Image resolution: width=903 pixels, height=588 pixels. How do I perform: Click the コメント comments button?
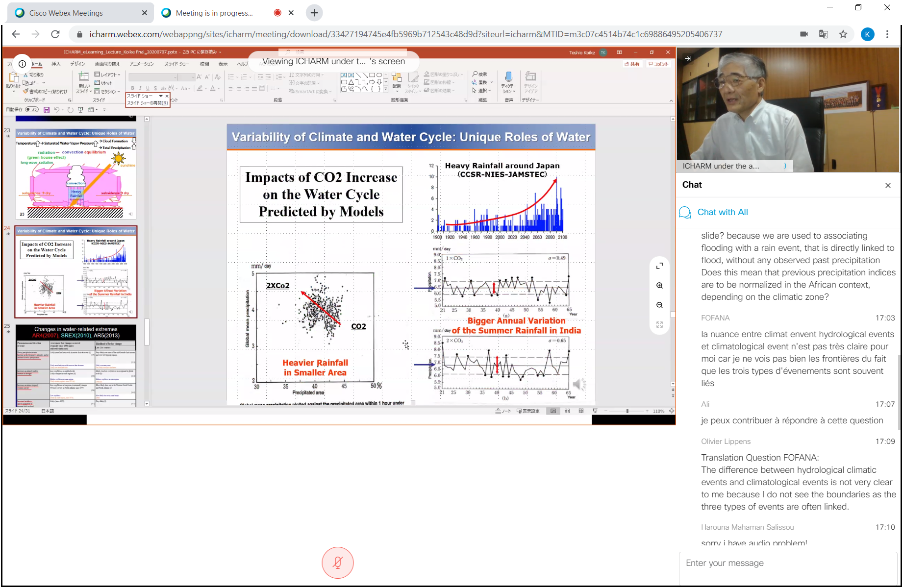[x=658, y=64]
